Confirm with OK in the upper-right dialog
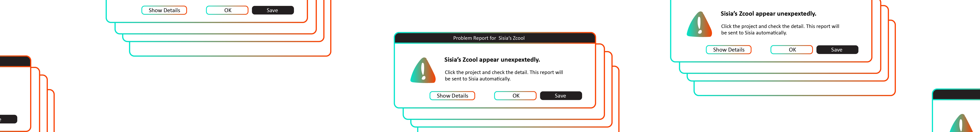The width and height of the screenshot is (980, 132). pyautogui.click(x=792, y=50)
